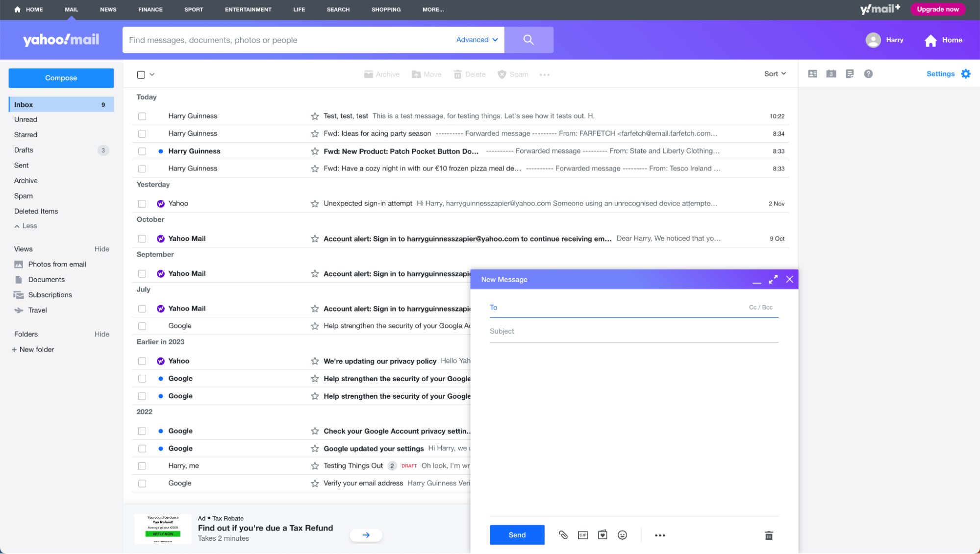Click the more options icon in compose
The image size is (980, 554).
[659, 535]
